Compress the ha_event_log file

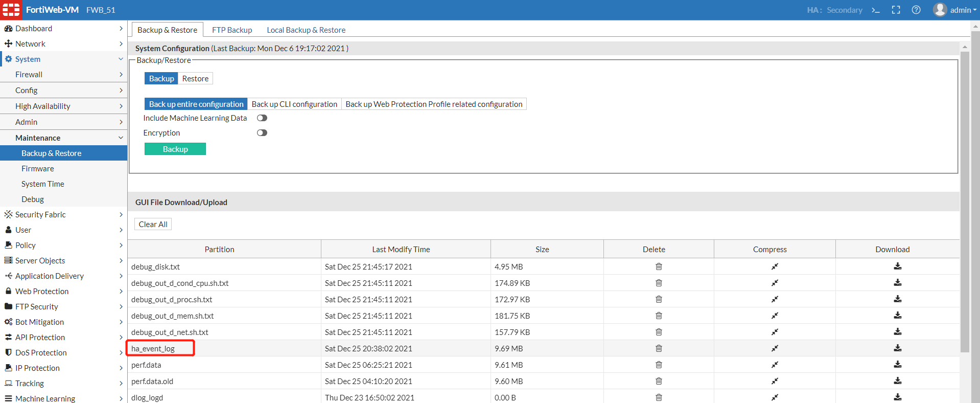[x=775, y=348]
